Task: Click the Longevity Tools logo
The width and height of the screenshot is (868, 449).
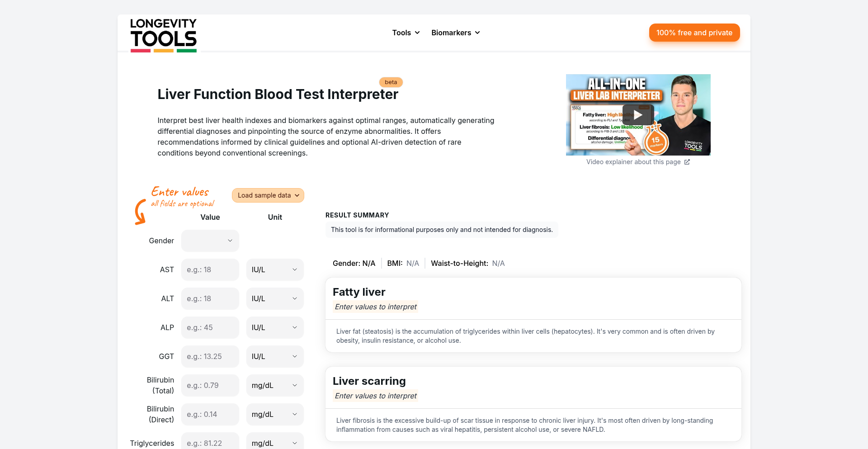Action: tap(163, 35)
